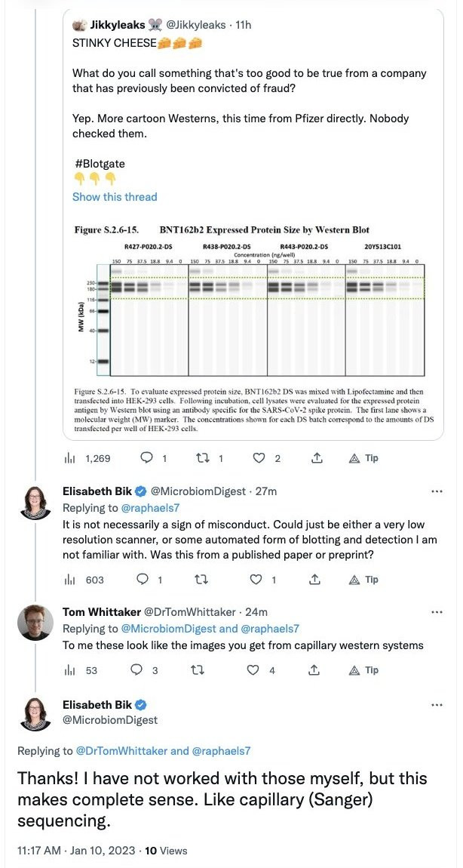Reply to the Jikkyleaks quoted tweet
The height and width of the screenshot is (868, 463).
(x=147, y=457)
